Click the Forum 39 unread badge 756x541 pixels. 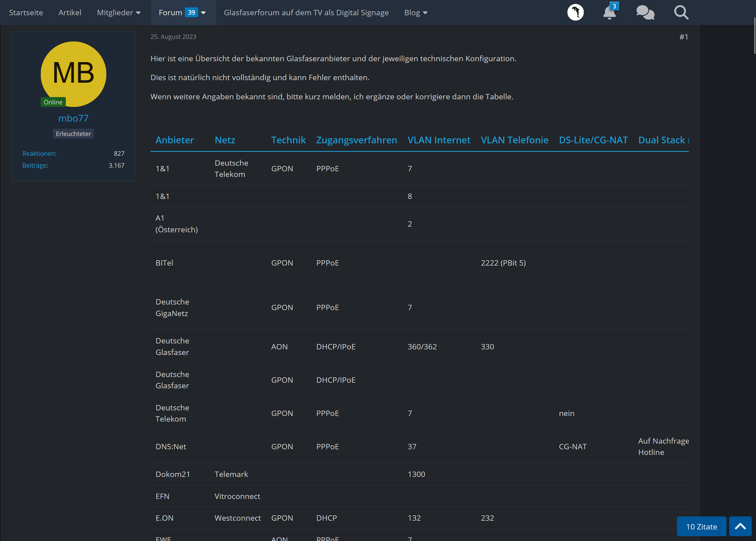coord(192,13)
